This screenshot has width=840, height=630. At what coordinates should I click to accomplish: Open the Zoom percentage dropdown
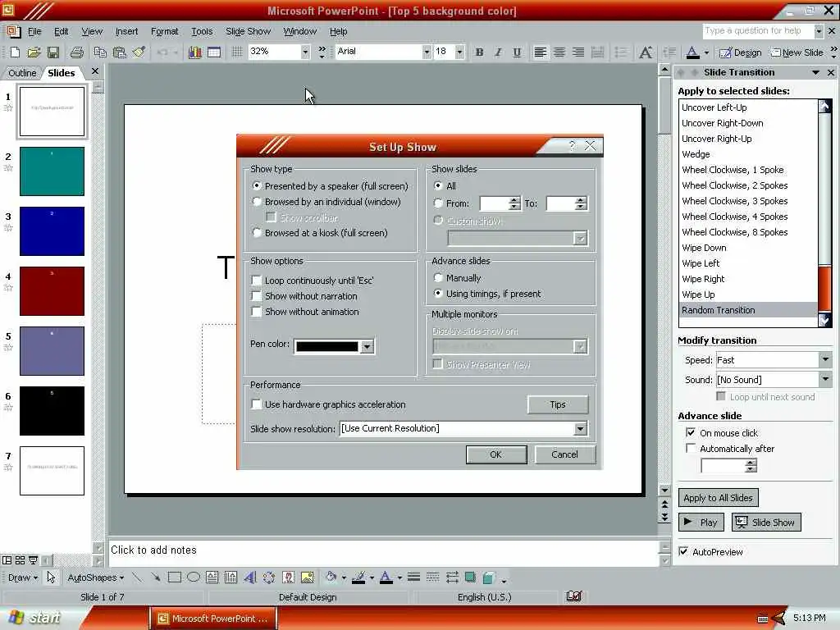click(305, 52)
